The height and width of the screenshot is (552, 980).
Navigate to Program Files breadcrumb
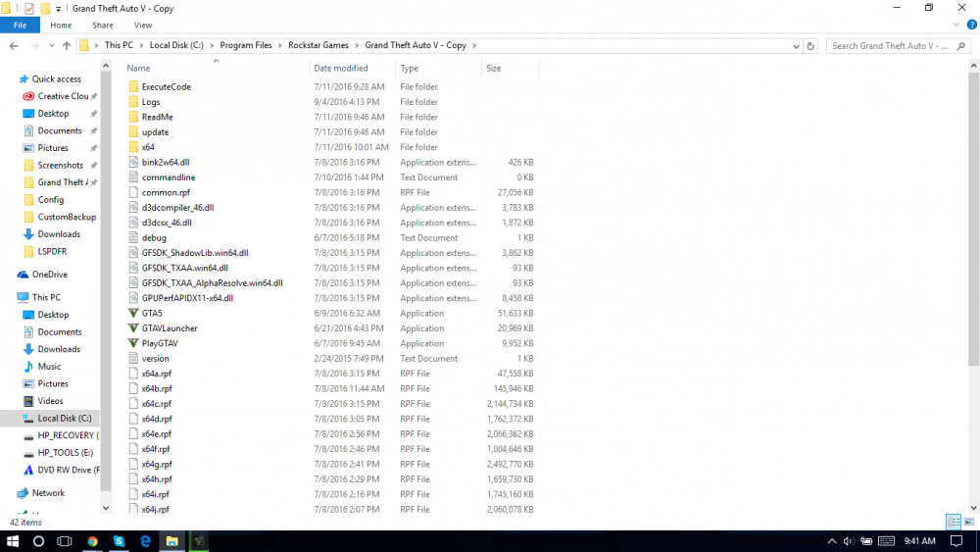point(246,46)
